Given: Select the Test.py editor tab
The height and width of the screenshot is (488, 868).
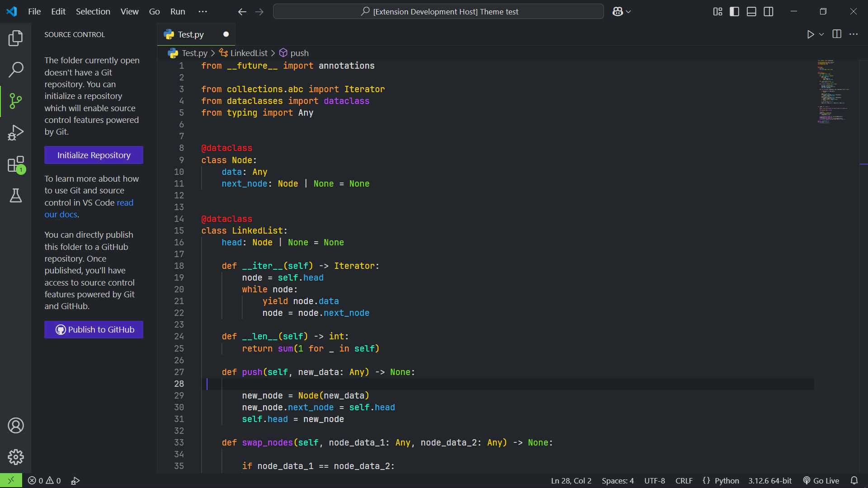Looking at the screenshot, I should pos(190,34).
